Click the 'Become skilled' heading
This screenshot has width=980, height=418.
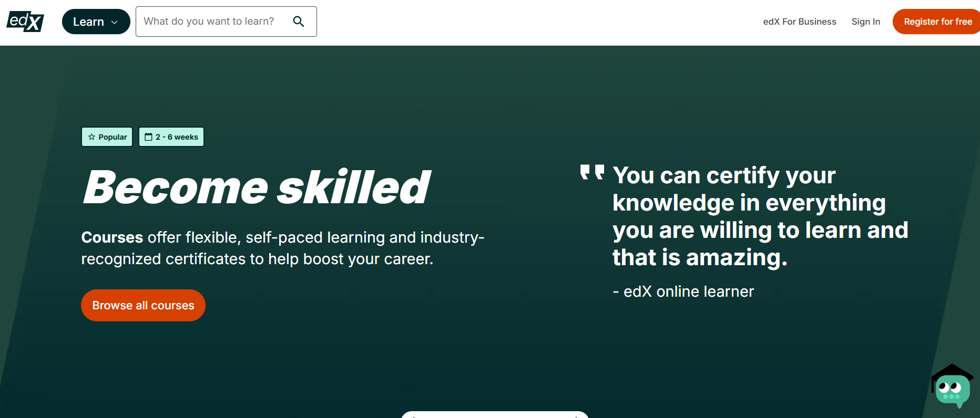(x=257, y=187)
